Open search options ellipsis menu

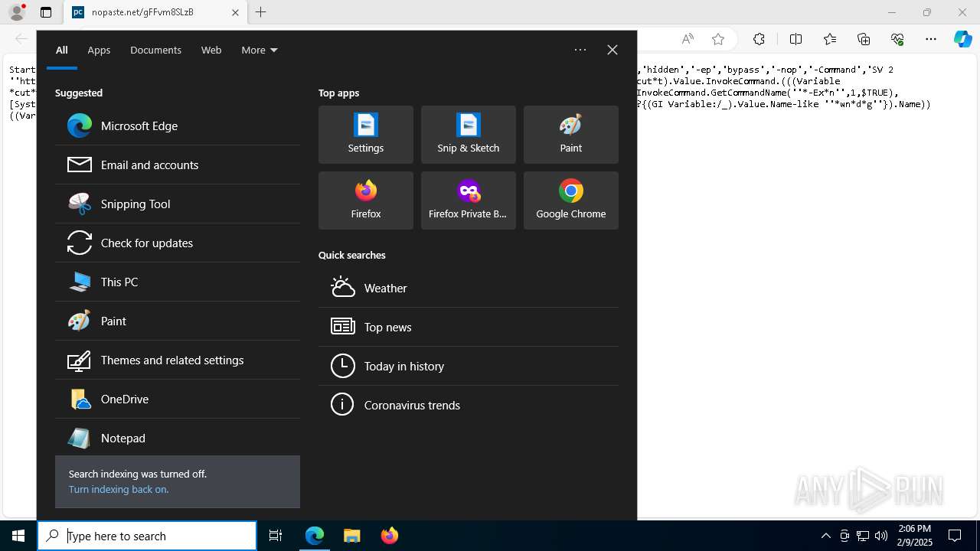[x=580, y=50]
